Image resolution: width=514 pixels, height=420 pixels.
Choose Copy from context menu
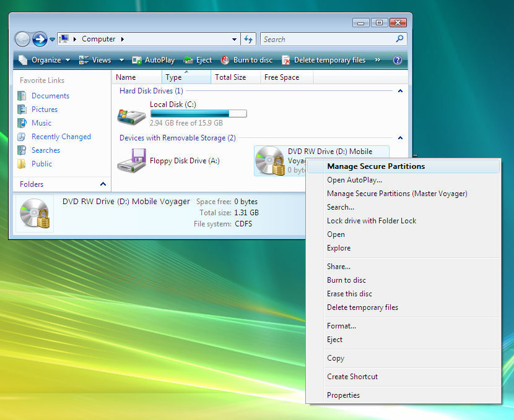pyautogui.click(x=403, y=358)
